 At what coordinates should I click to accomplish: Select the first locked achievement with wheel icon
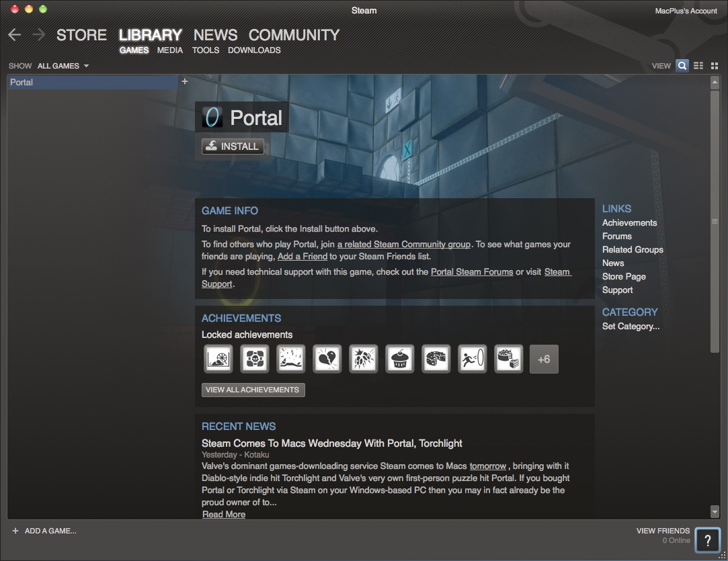218,359
